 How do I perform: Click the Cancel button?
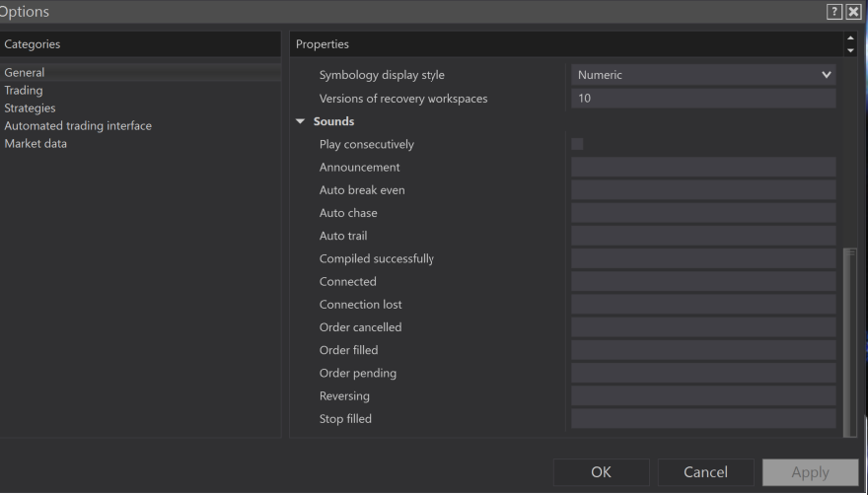click(705, 472)
